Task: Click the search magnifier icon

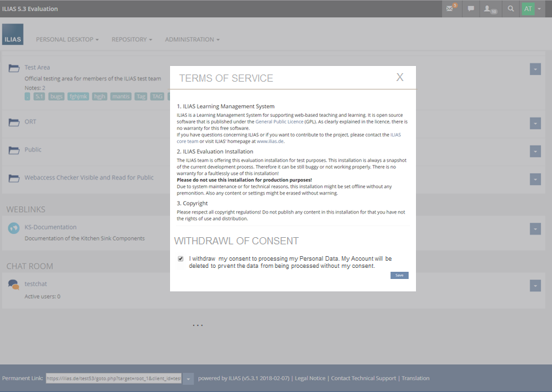Action: point(510,8)
